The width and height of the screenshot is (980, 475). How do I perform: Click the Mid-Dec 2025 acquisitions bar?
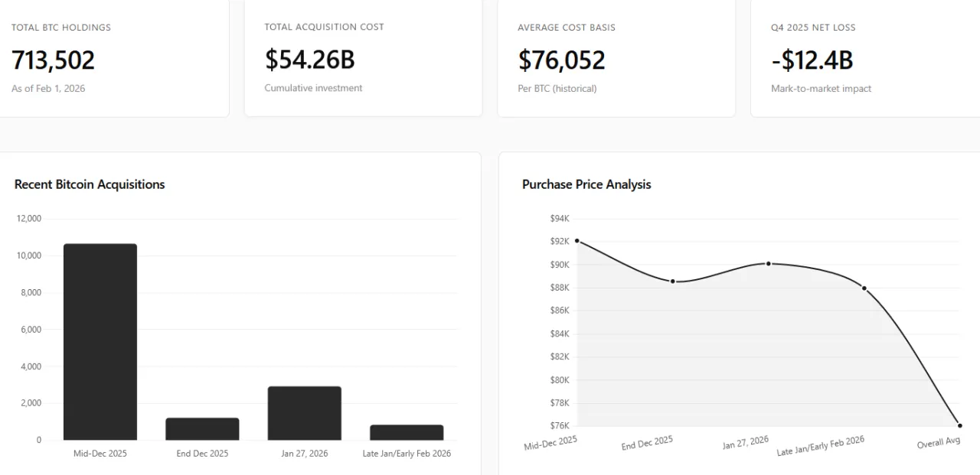[x=100, y=342]
